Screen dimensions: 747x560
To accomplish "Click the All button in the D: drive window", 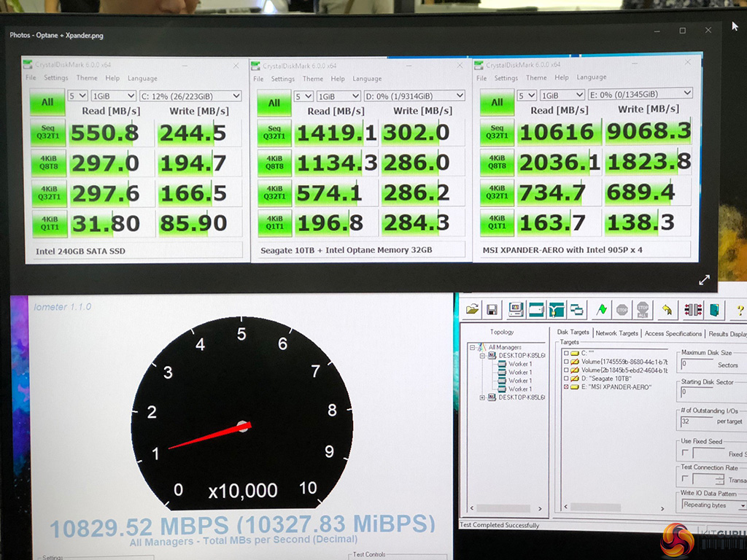I will (274, 102).
